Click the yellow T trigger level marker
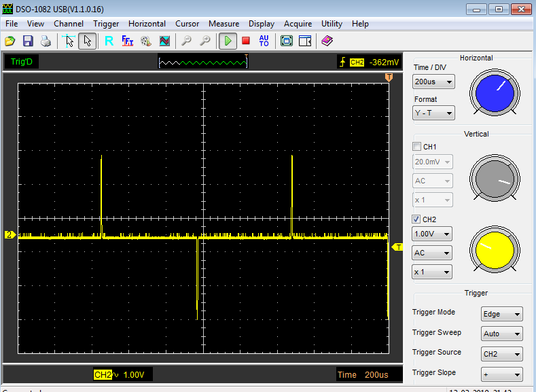Viewport: 536px width, 392px height. 397,247
